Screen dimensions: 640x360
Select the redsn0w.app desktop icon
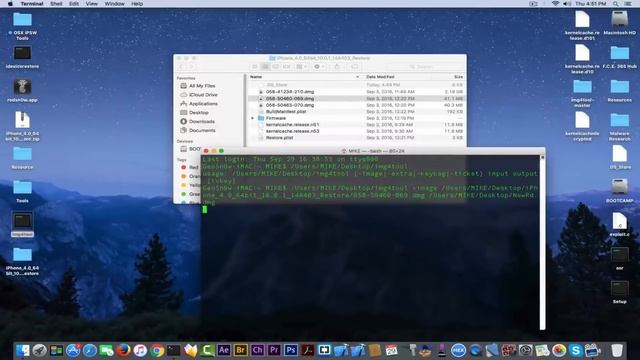(22, 91)
